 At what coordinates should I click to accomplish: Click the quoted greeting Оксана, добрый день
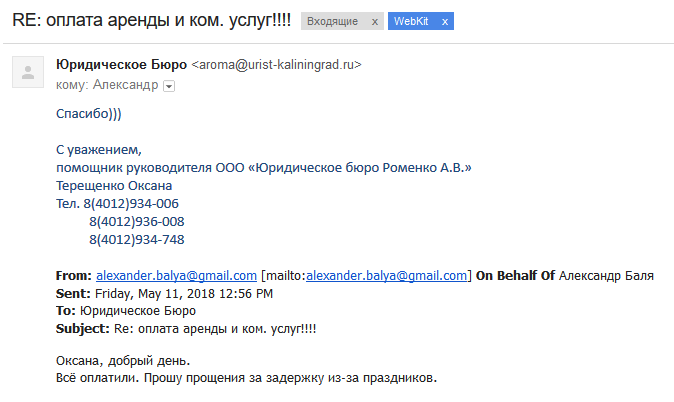coord(123,360)
